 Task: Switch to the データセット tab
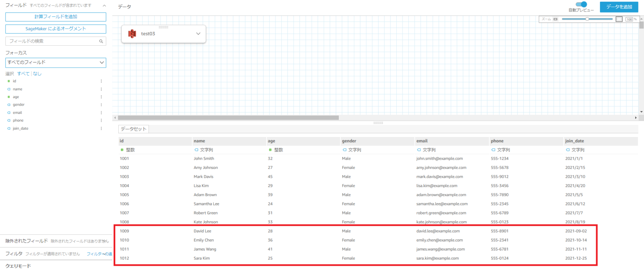(x=133, y=129)
